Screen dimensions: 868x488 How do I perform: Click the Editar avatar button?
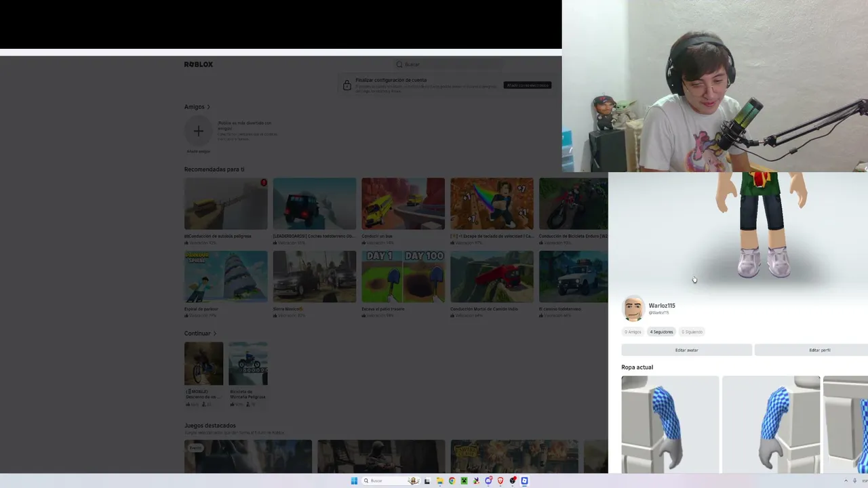click(x=686, y=350)
